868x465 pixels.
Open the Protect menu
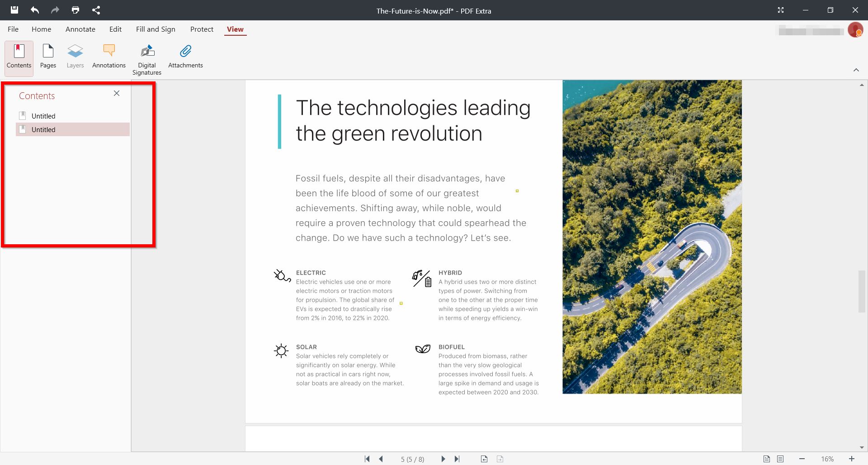pos(202,29)
